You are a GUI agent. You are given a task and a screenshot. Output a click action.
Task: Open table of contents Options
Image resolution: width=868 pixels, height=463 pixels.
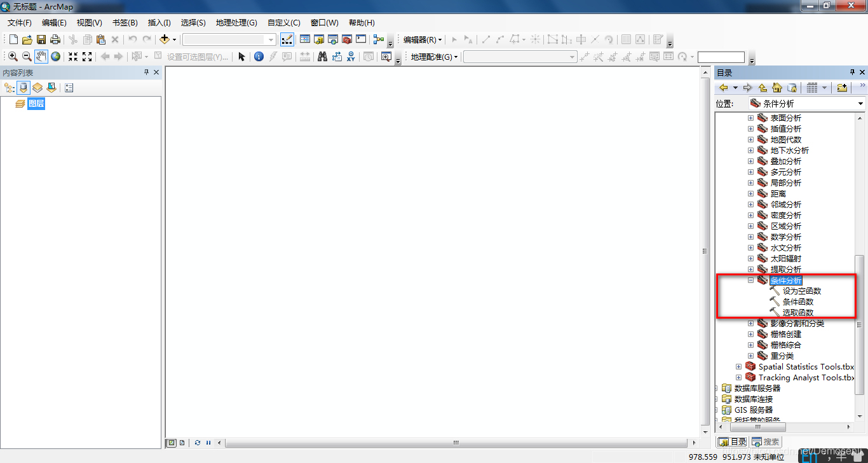69,88
